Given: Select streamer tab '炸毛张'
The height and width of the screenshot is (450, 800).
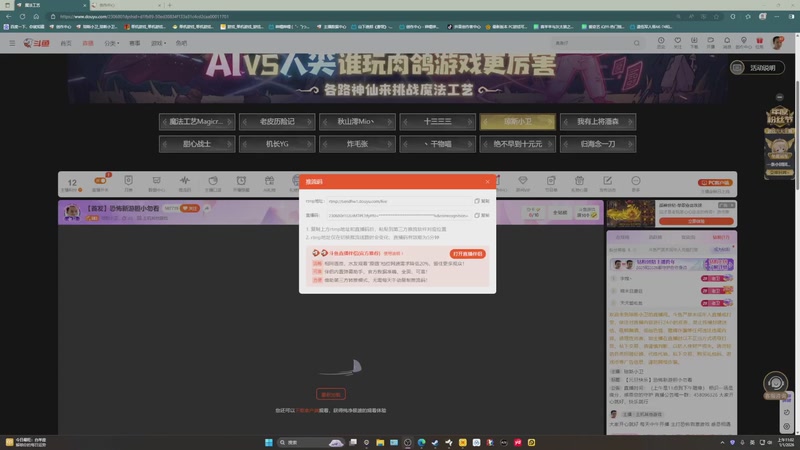Looking at the screenshot, I should [x=357, y=144].
